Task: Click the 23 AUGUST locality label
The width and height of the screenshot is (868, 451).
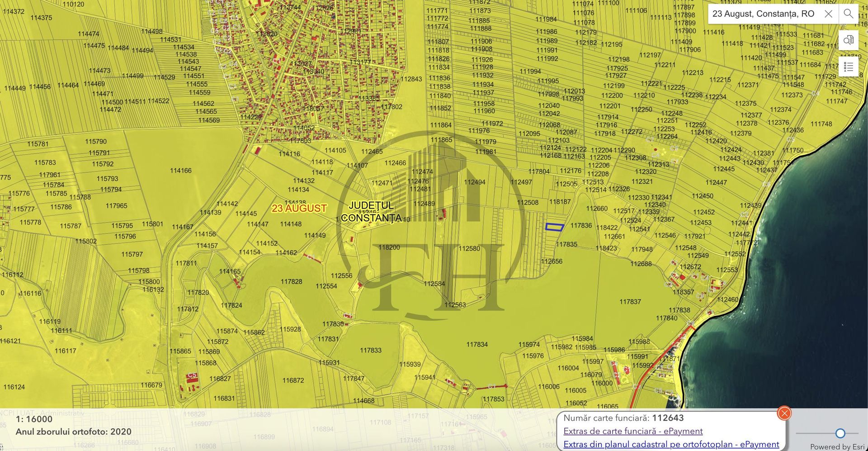Action: [299, 209]
